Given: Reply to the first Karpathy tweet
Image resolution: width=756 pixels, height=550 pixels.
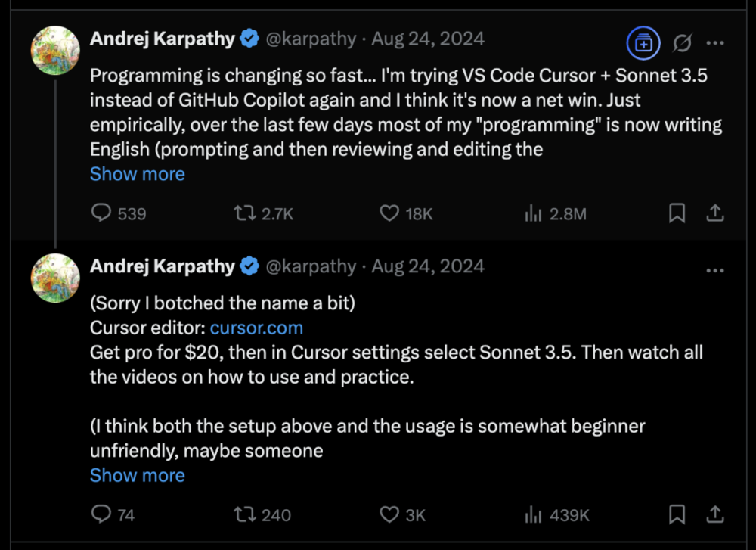Looking at the screenshot, I should (x=101, y=214).
